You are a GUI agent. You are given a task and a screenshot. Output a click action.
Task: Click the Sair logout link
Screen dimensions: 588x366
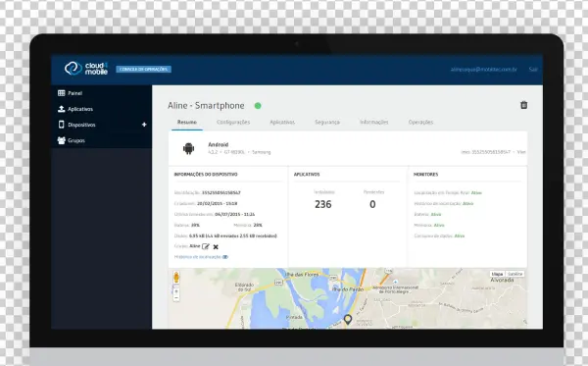click(533, 70)
